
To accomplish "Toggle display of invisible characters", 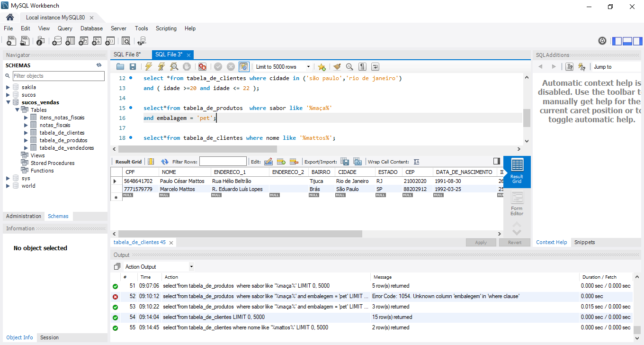I will [x=362, y=67].
